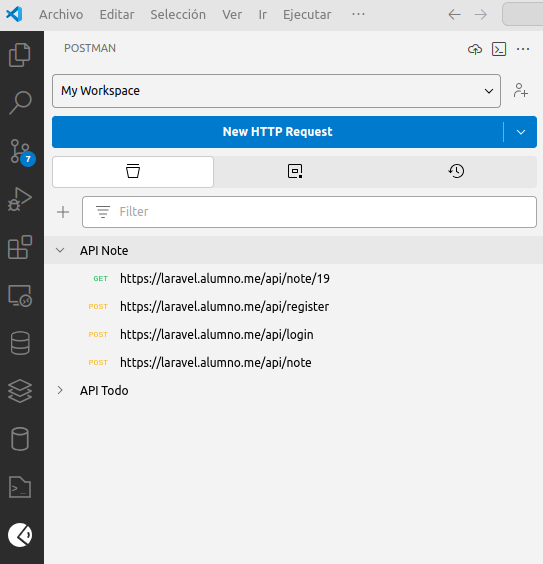
Task: Open the Remote Explorer icon
Action: pos(20,295)
